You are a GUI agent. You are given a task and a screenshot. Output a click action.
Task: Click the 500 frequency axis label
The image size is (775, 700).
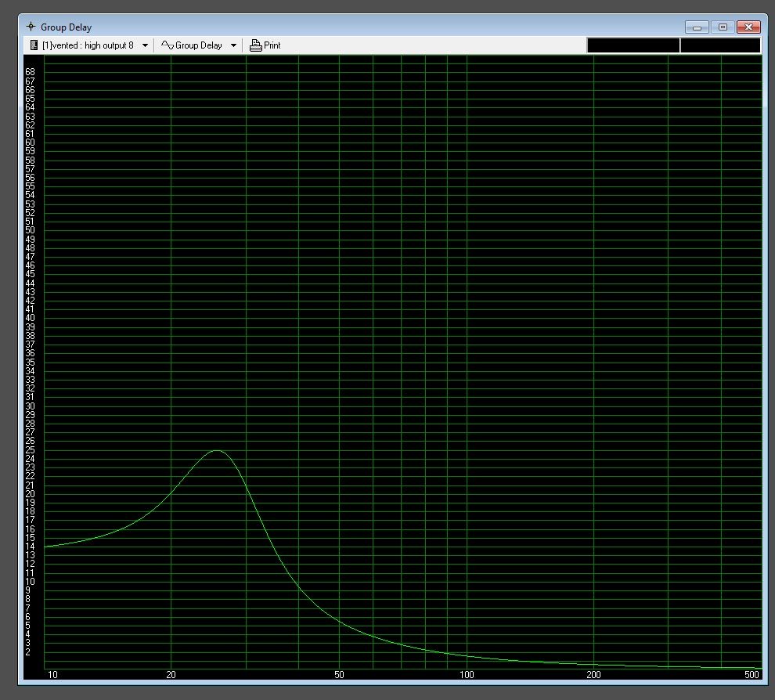tap(752, 675)
